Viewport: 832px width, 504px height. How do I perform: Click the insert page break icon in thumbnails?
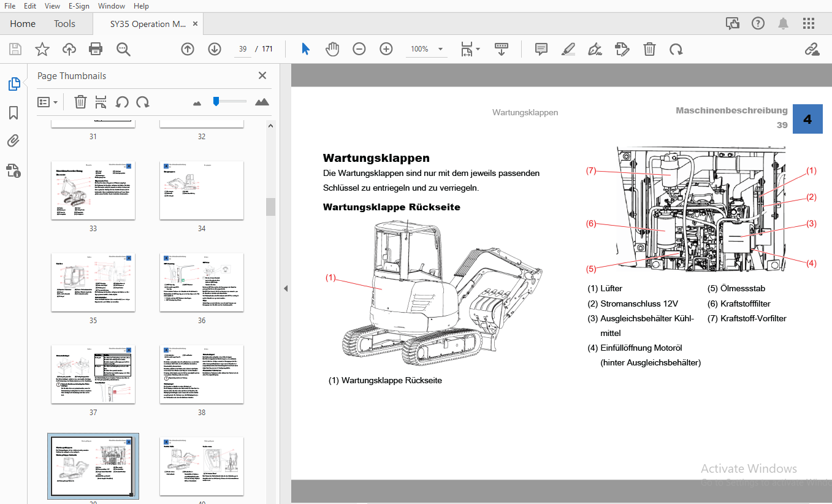101,102
